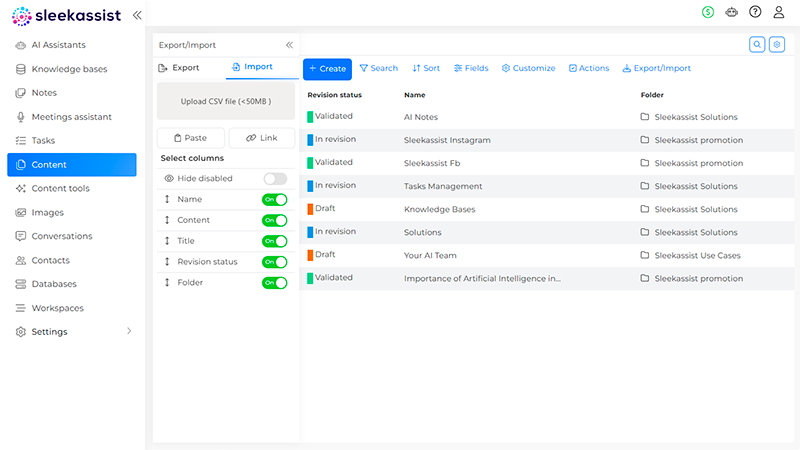Viewport: 800px width, 450px height.
Task: Open the Actions menu
Action: (x=589, y=68)
